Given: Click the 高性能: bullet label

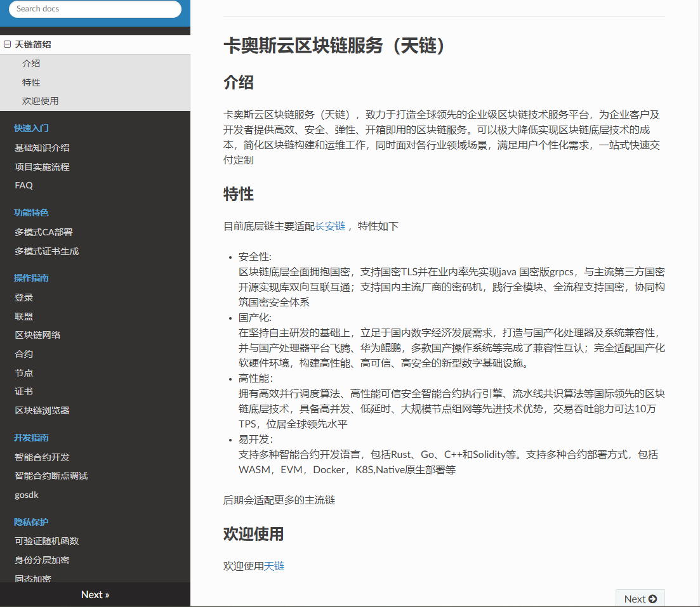Looking at the screenshot, I should 256,379.
